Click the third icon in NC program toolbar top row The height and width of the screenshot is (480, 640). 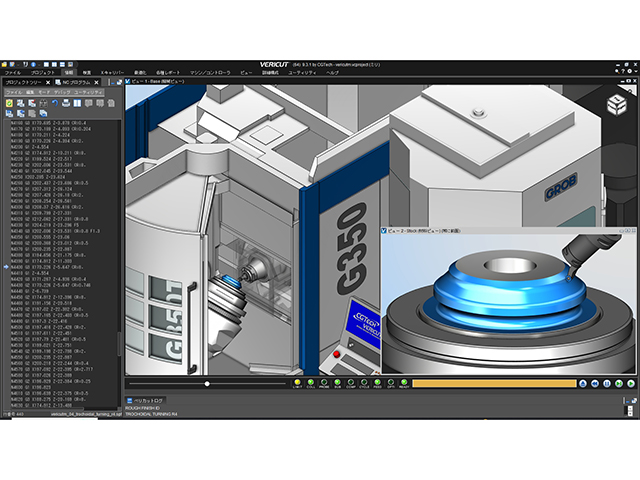[x=32, y=104]
